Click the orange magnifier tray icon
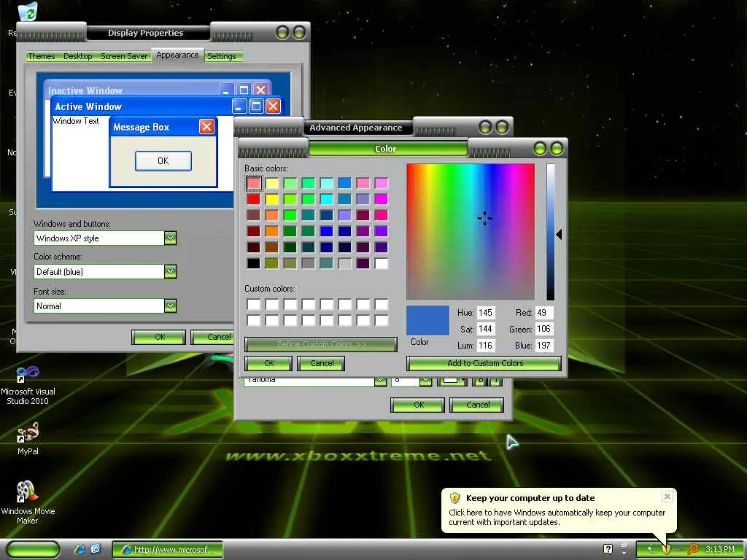The width and height of the screenshot is (747, 560). pos(693,550)
